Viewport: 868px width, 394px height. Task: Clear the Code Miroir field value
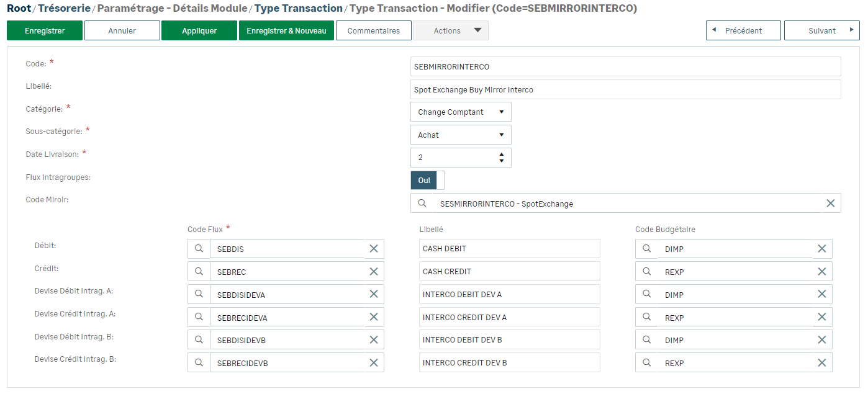[x=830, y=204]
